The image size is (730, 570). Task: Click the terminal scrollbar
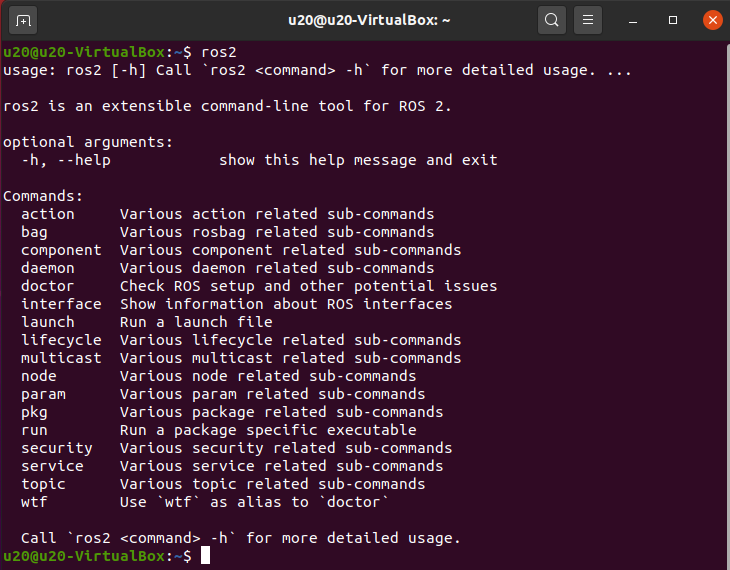[727, 303]
